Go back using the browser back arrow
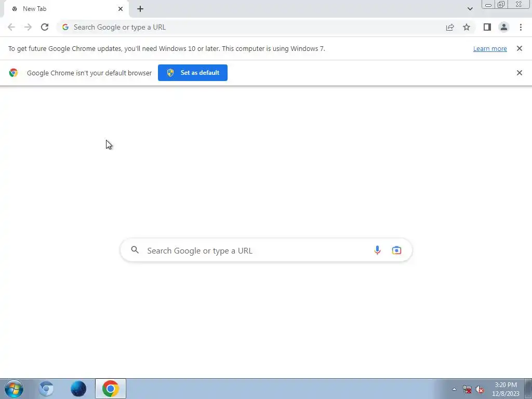 (x=11, y=27)
